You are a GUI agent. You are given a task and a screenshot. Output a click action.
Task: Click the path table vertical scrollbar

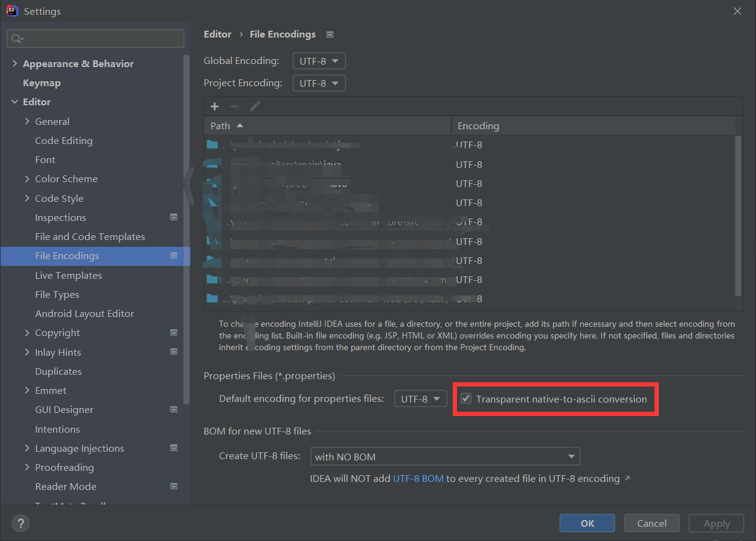pos(739,215)
